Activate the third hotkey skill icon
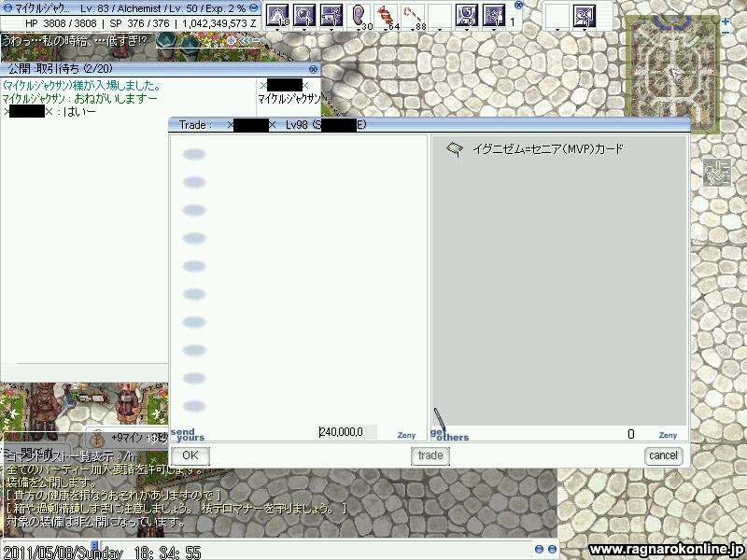The image size is (747, 560). pos(331,15)
